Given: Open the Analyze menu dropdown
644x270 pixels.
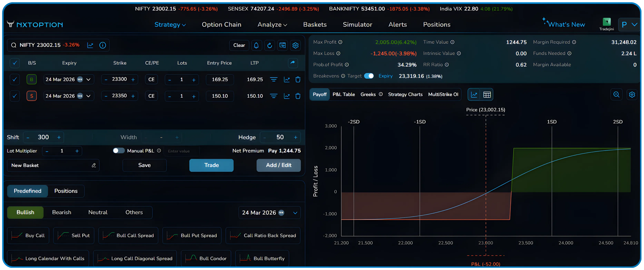Looking at the screenshot, I should (272, 25).
